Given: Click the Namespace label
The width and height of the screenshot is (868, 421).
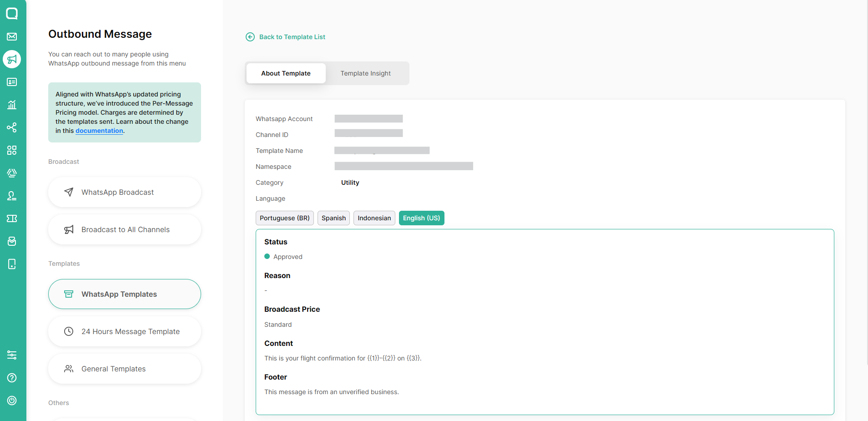Looking at the screenshot, I should (x=273, y=167).
